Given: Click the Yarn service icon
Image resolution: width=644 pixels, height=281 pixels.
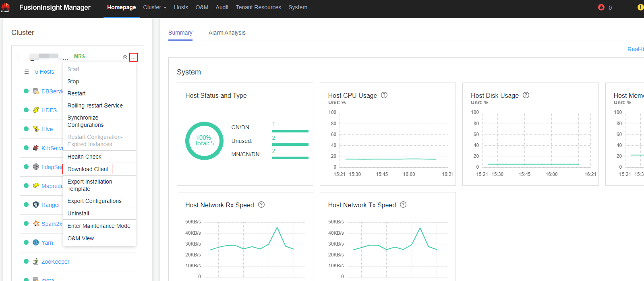Looking at the screenshot, I should tap(36, 242).
